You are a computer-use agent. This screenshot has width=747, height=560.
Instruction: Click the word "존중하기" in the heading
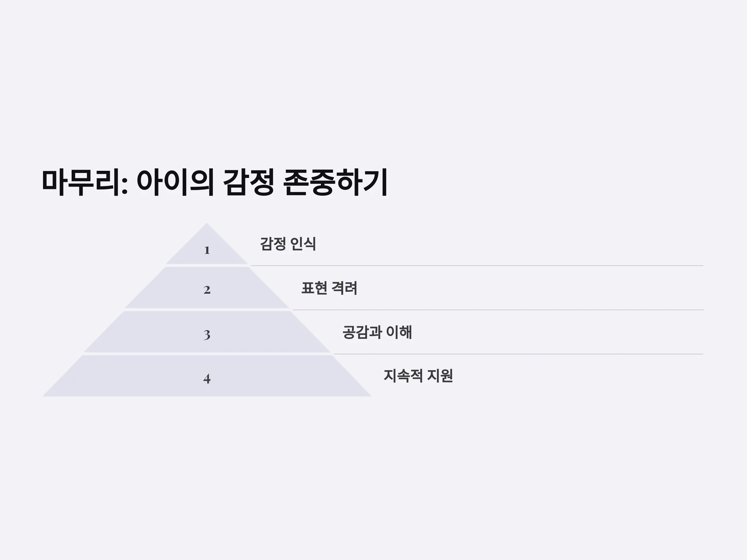[335, 182]
